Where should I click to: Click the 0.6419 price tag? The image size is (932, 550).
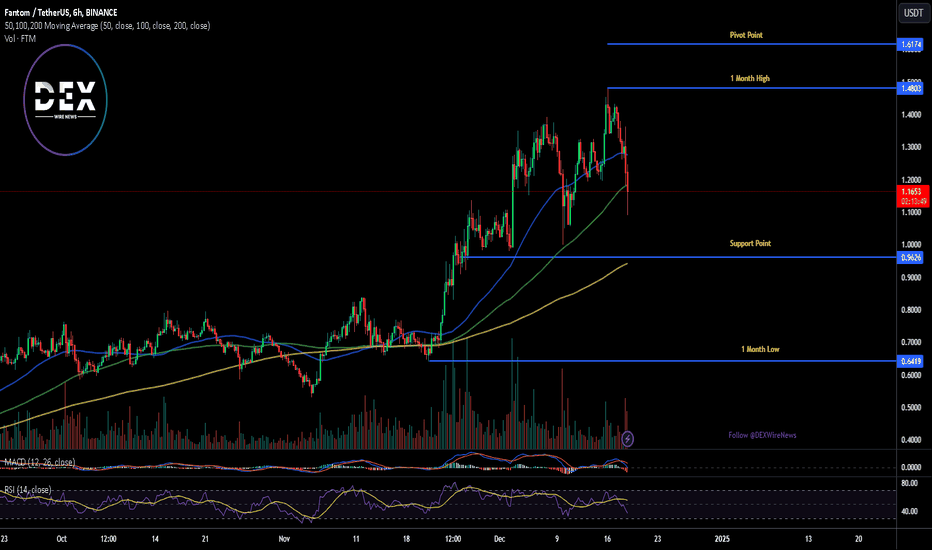(911, 361)
